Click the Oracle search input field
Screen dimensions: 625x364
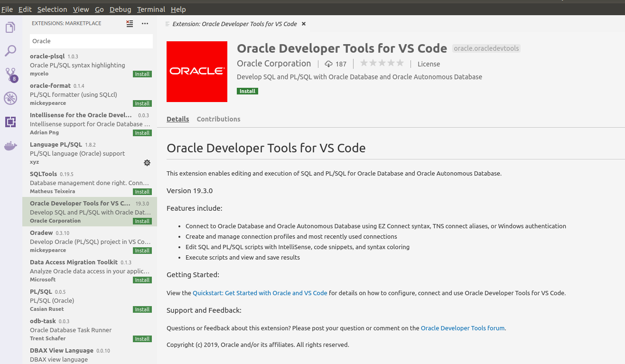click(x=91, y=41)
